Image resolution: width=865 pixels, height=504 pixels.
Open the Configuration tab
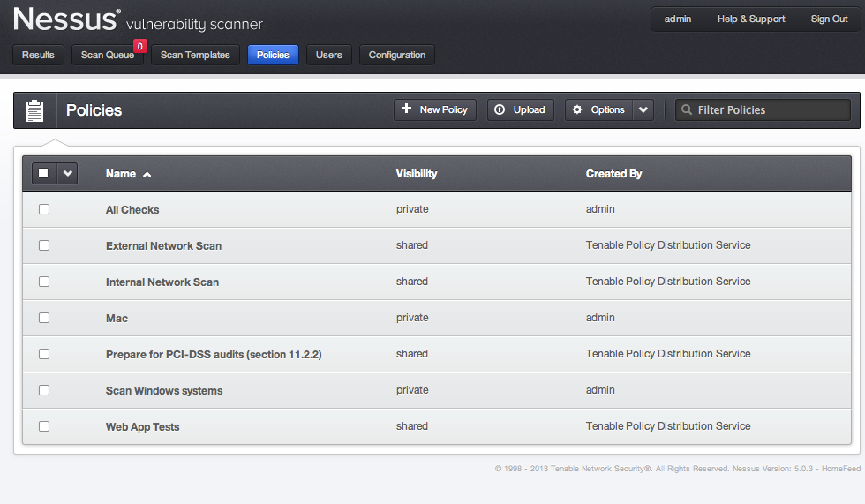(x=397, y=55)
